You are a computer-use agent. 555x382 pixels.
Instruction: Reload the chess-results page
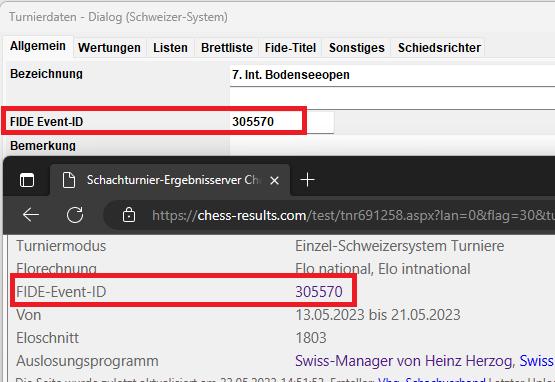(x=75, y=215)
